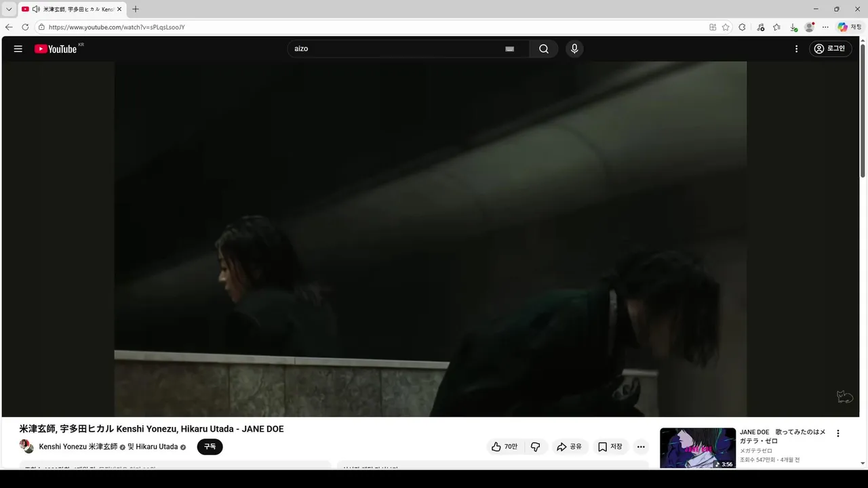The image size is (868, 488).
Task: Open more actions ellipsis below the video
Action: click(x=641, y=447)
